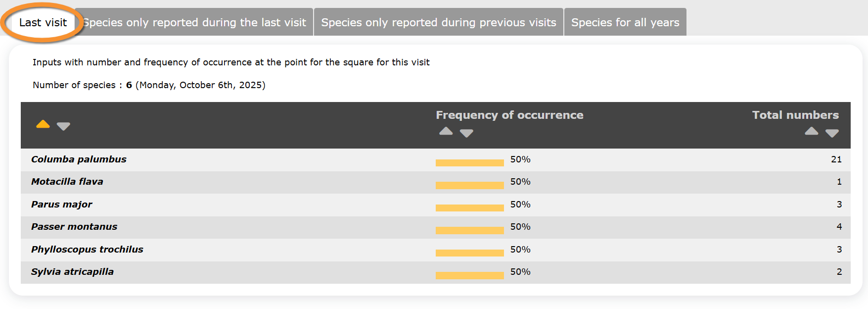Sort species names in ascending order
Image resolution: width=868 pixels, height=309 pixels.
coord(43,124)
